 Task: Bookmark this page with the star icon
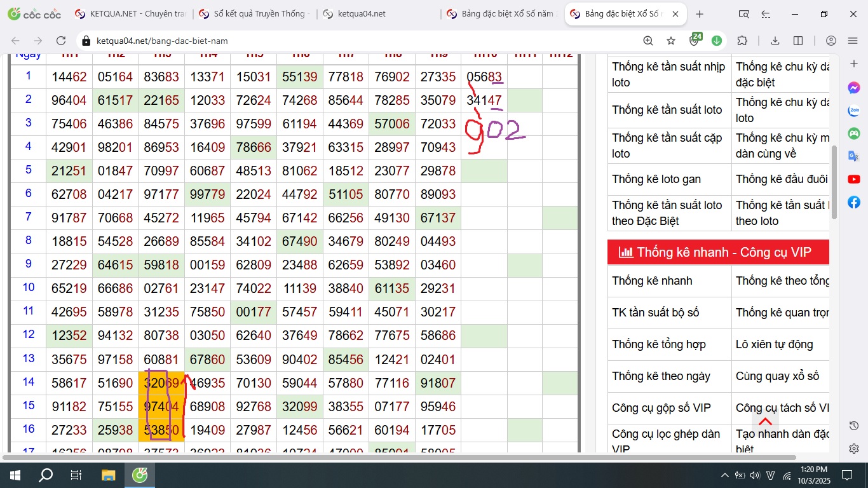[x=671, y=41]
